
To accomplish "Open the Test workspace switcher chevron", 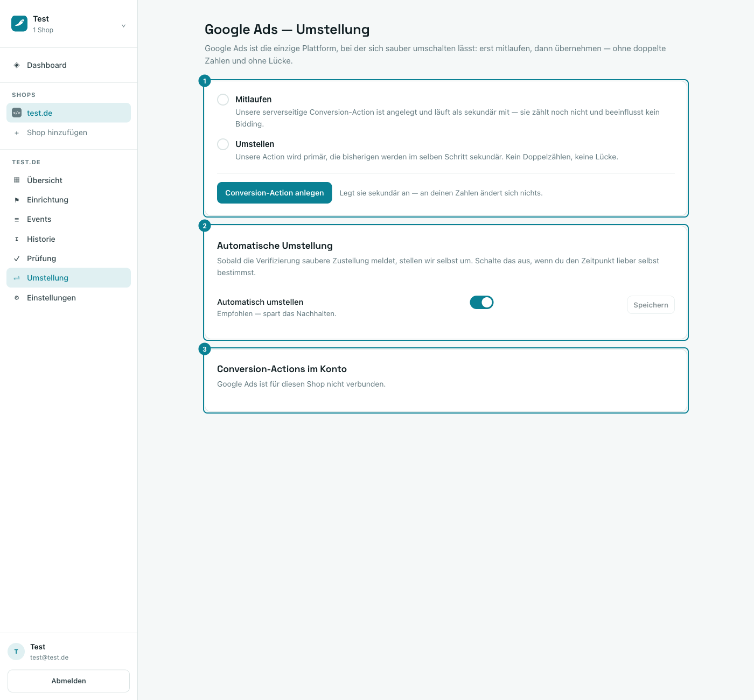I will tap(123, 25).
